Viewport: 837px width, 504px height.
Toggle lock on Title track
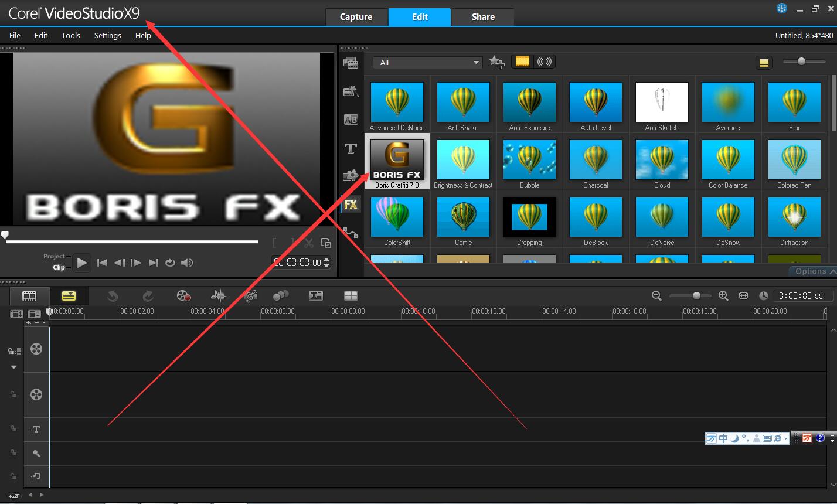[x=13, y=429]
